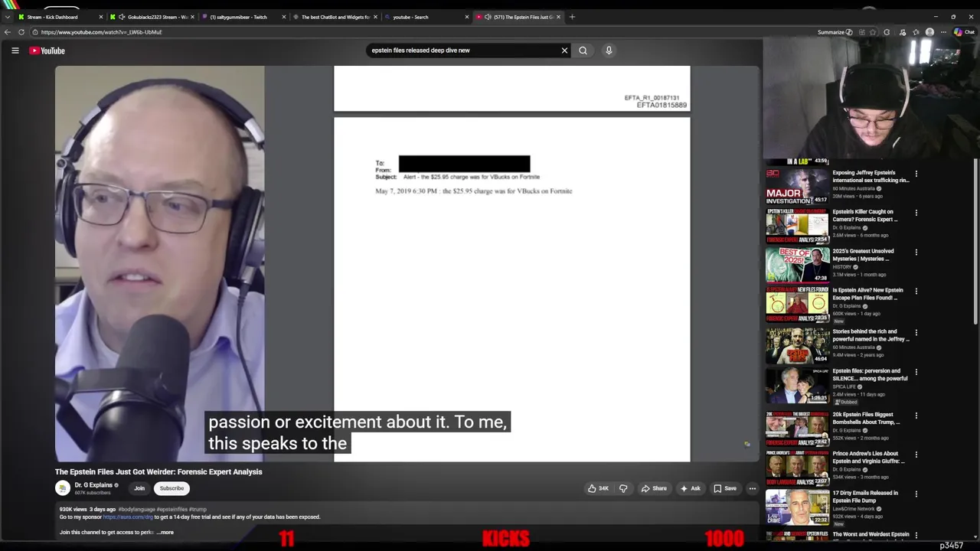Dislike the video with thumbs-down icon
Viewport: 980px width, 551px height.
click(623, 488)
